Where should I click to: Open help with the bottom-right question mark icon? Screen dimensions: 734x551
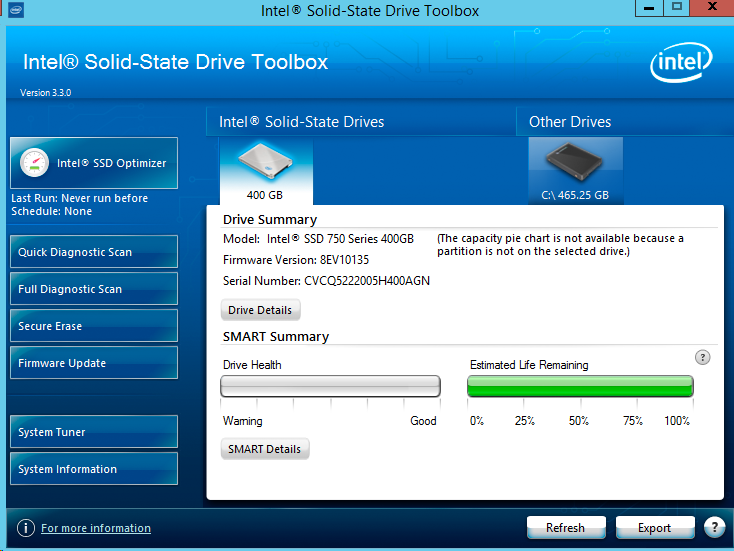click(714, 527)
